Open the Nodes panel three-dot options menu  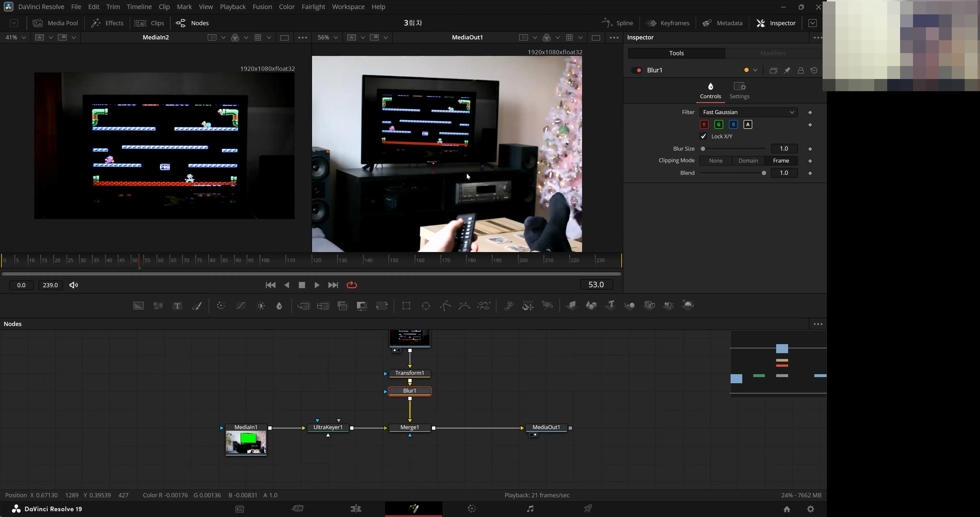(x=818, y=324)
